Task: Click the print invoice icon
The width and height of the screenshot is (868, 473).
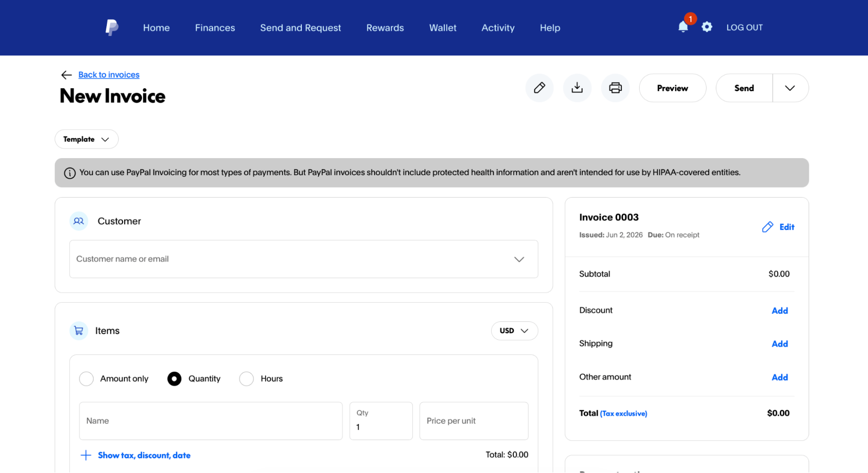Action: point(615,88)
